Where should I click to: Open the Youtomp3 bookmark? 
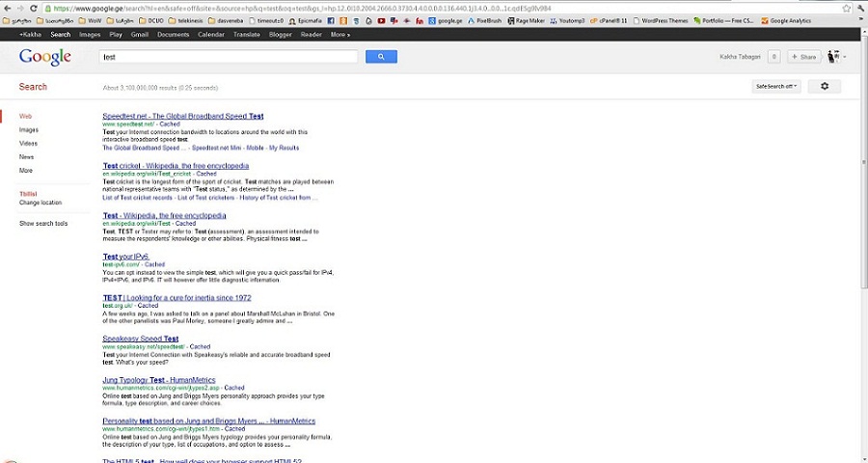pos(567,21)
